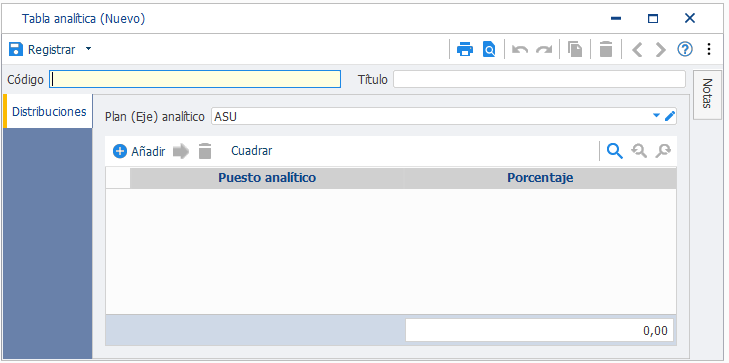Click the top toolbar delete trash icon
The height and width of the screenshot is (363, 729).
606,49
